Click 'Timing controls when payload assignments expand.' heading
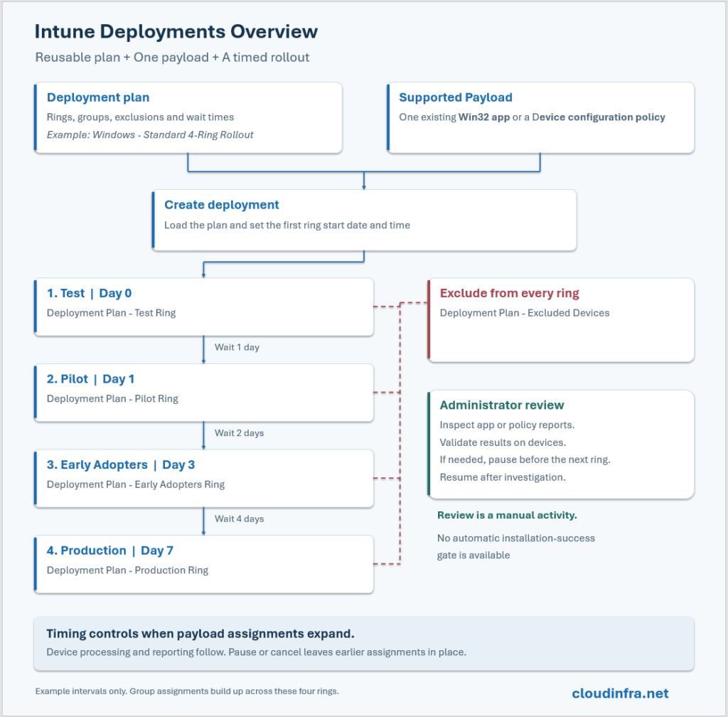This screenshot has width=728, height=717. [200, 634]
